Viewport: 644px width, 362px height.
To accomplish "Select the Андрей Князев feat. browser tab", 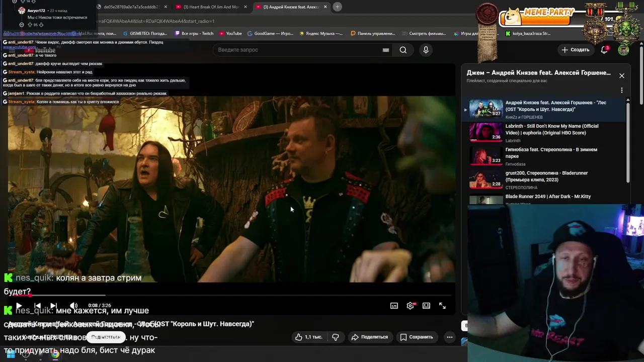I will pyautogui.click(x=291, y=7).
